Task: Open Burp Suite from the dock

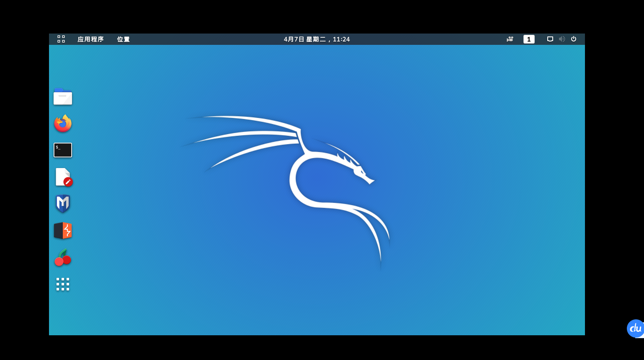Action: coord(63,231)
